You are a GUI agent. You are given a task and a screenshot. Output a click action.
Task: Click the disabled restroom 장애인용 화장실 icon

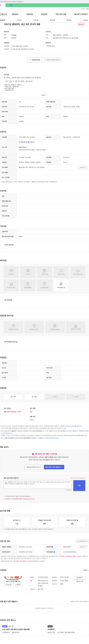55,327
